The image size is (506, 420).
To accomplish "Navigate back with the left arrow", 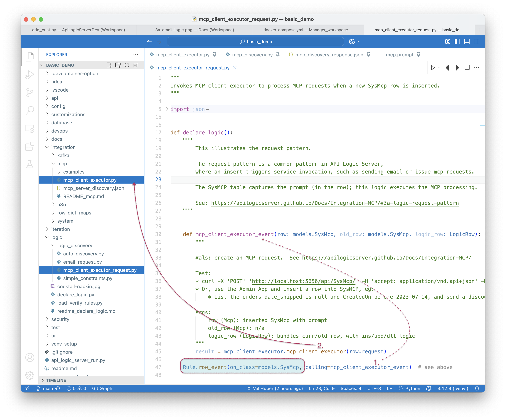I will [x=149, y=42].
